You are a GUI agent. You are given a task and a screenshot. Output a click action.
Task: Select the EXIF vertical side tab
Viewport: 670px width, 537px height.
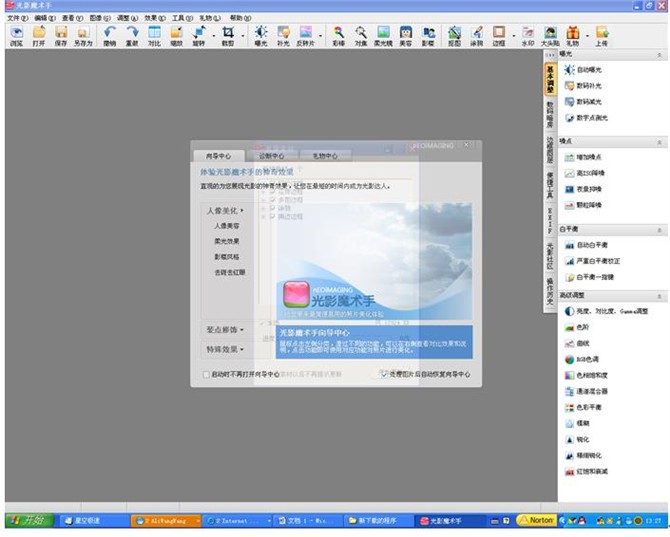click(550, 221)
